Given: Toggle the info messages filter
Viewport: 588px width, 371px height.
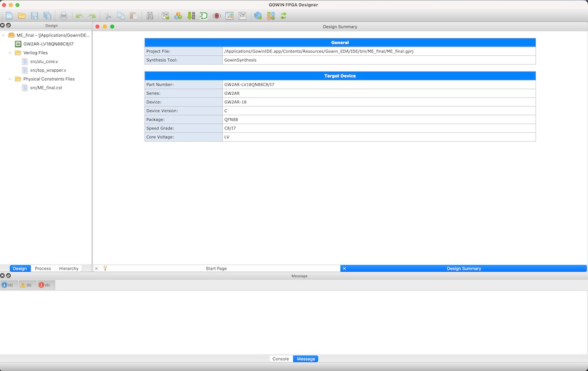Looking at the screenshot, I should pos(8,285).
